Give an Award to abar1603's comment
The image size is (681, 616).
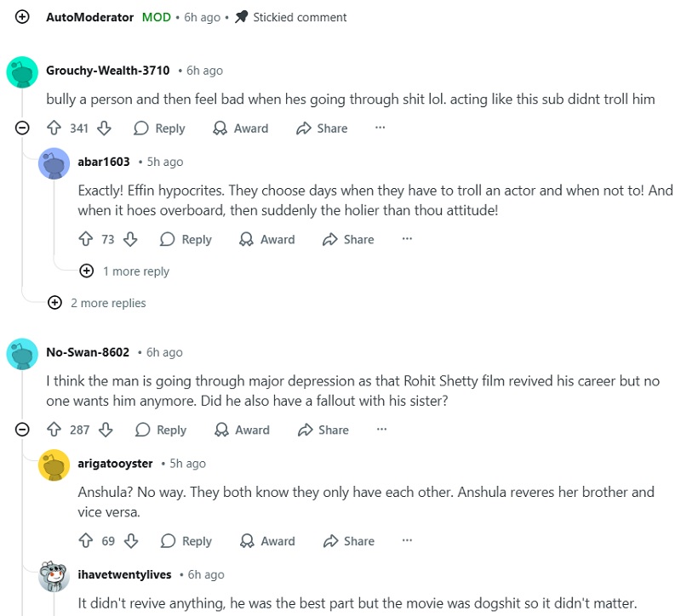(x=268, y=239)
